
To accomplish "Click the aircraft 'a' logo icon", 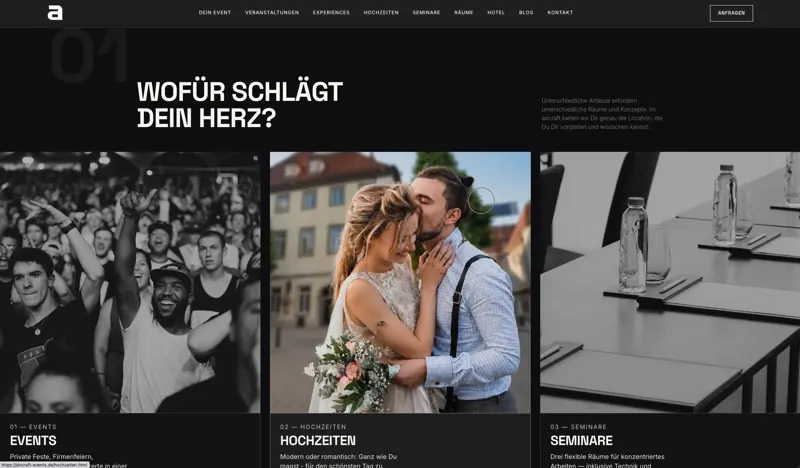I will 55,12.
